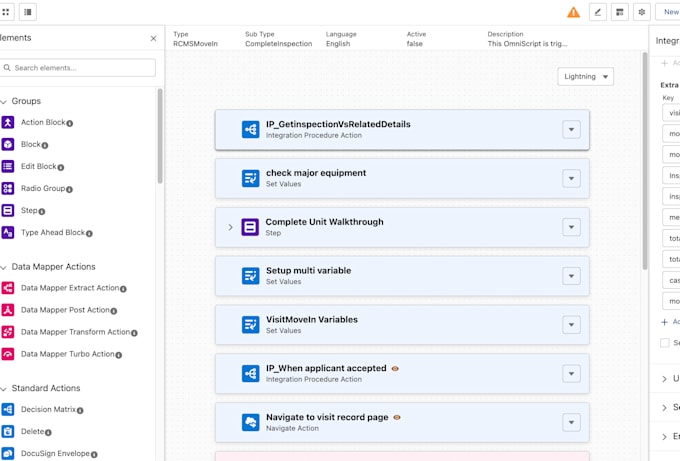Image resolution: width=680 pixels, height=461 pixels.
Task: Select the Data Mapper Transform Action icon
Action: coord(8,332)
